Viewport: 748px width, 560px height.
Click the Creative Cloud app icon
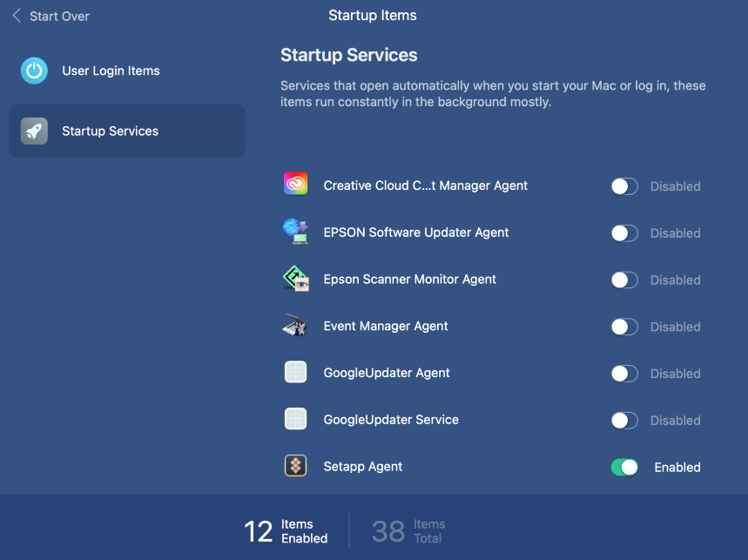point(295,184)
